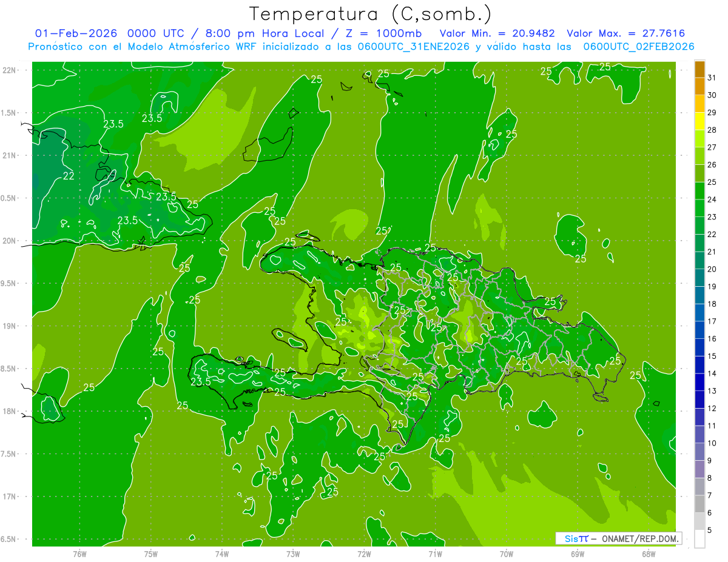The height and width of the screenshot is (562, 728).
Task: Click the yellow legend swatch between 28 and 29
Action: [x=699, y=121]
